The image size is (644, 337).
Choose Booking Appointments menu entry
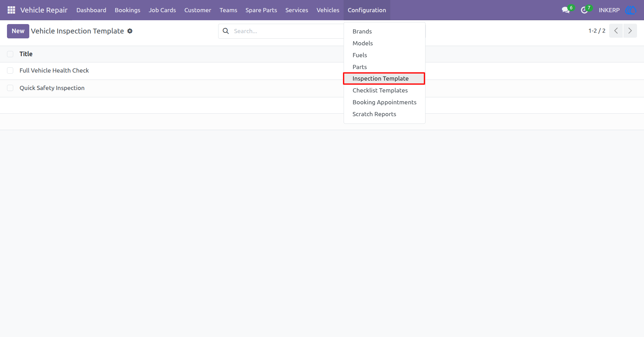384,102
